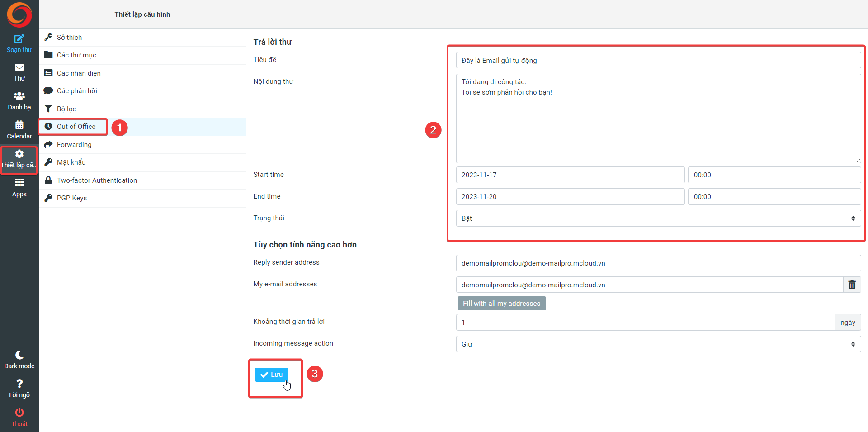
Task: Click the Tiêu đề subject field
Action: [x=658, y=61]
